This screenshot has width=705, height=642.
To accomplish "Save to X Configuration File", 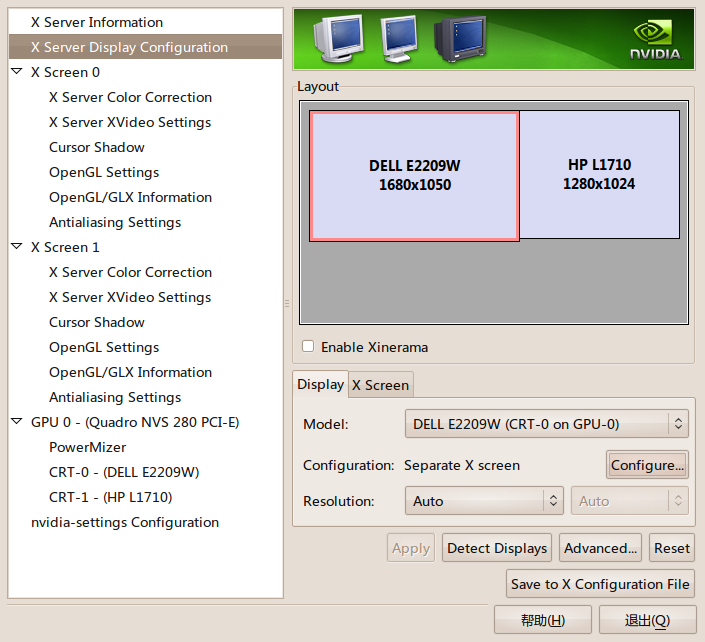I will coord(600,584).
